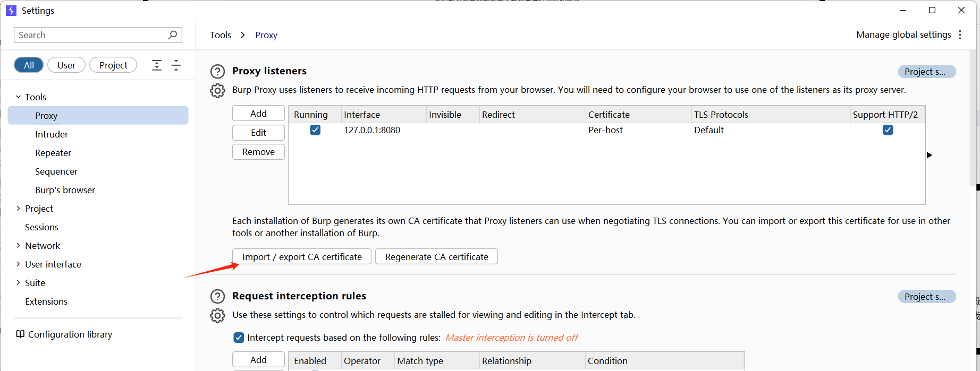Open the Manage global settings kebab menu
This screenshot has width=980, height=371.
[960, 35]
